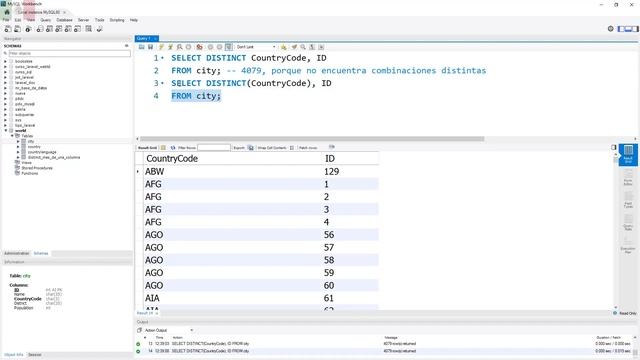Expand the city table node
Screen dimensions: 640x360
coord(18,141)
